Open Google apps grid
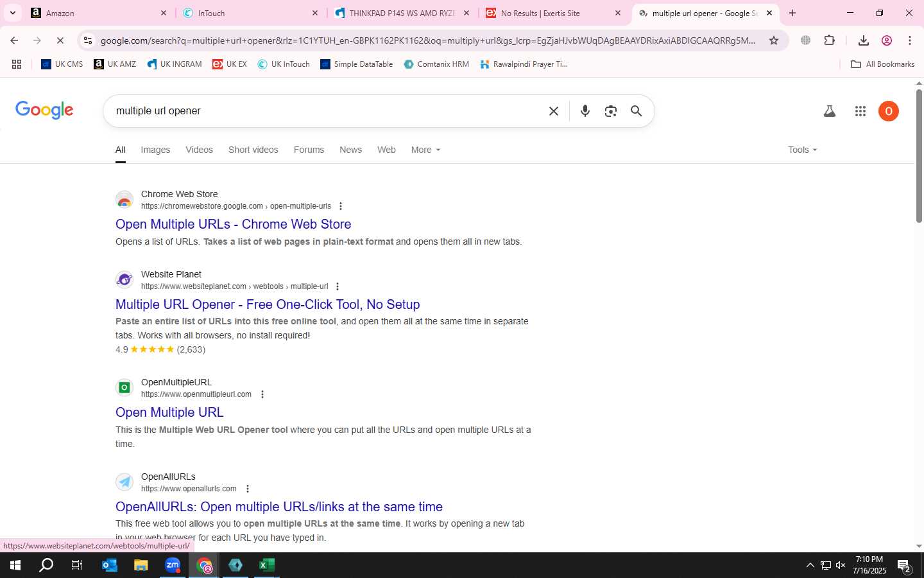The width and height of the screenshot is (924, 578). coord(860,111)
